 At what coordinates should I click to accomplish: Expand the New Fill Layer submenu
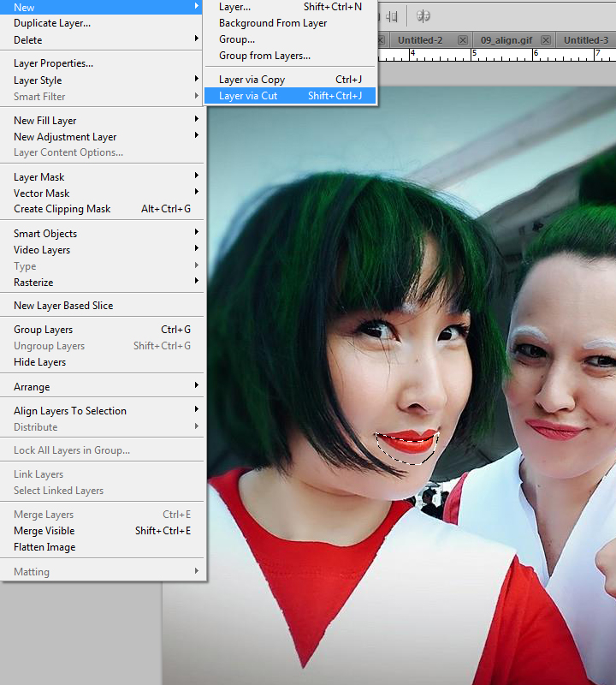coord(101,121)
